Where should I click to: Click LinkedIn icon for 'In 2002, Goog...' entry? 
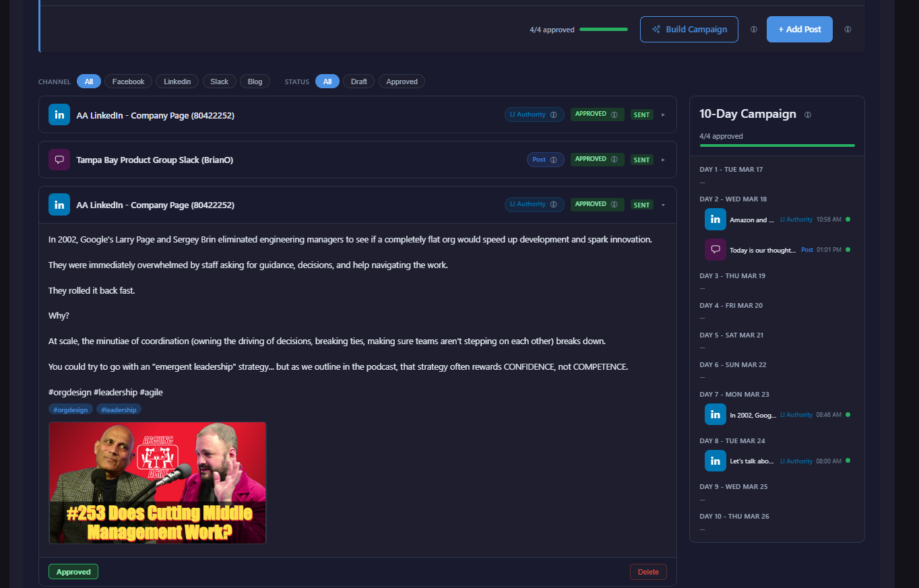tap(716, 414)
